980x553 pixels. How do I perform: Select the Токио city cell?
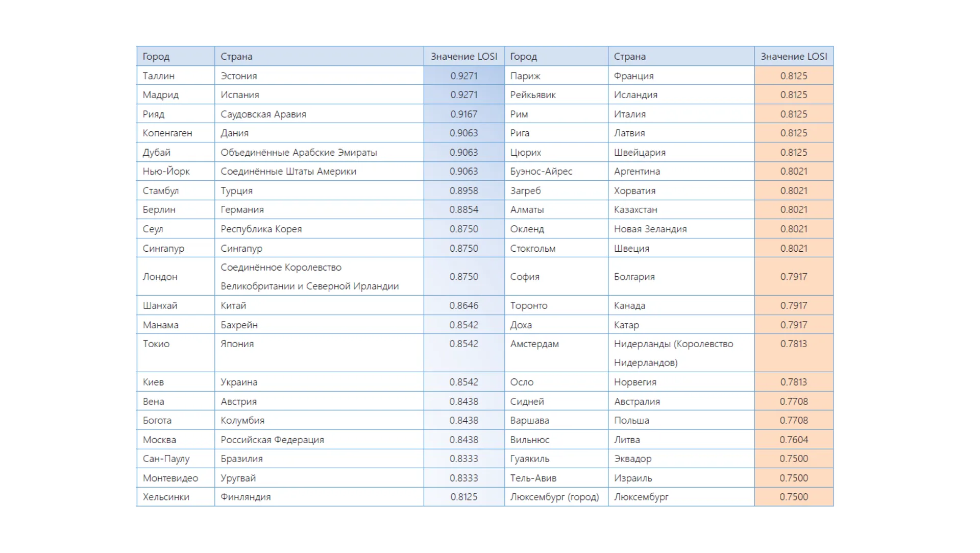[x=176, y=353]
